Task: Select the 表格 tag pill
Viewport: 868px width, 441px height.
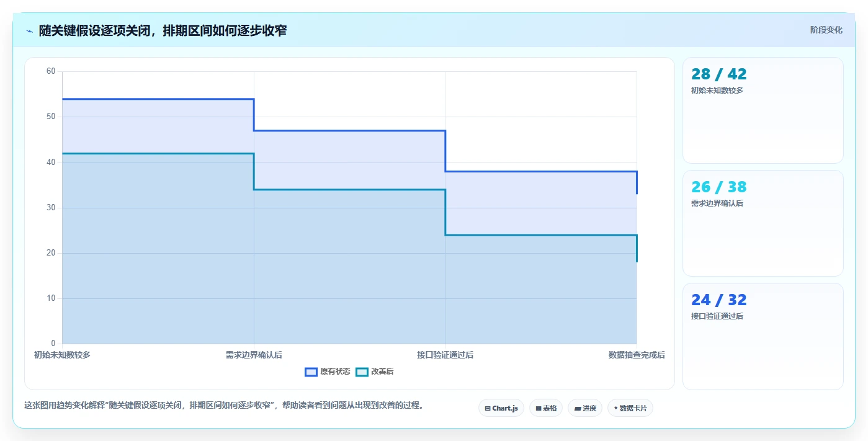Action: pyautogui.click(x=546, y=408)
